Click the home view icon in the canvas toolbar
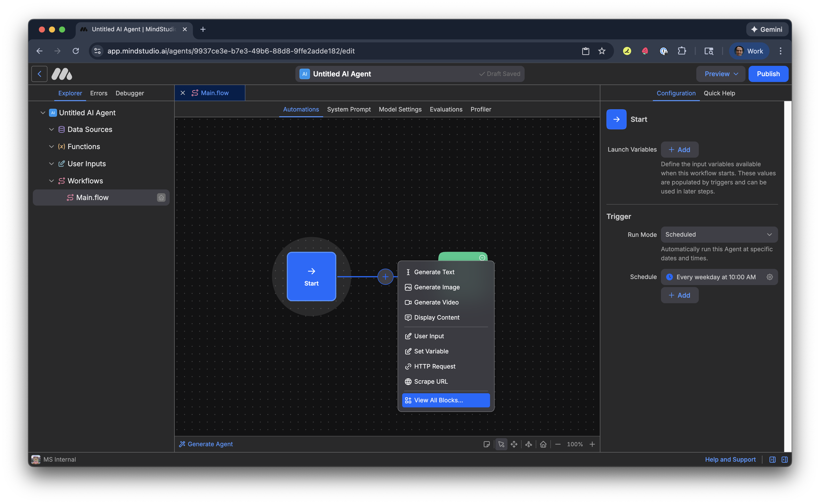The height and width of the screenshot is (504, 820). pos(543,444)
